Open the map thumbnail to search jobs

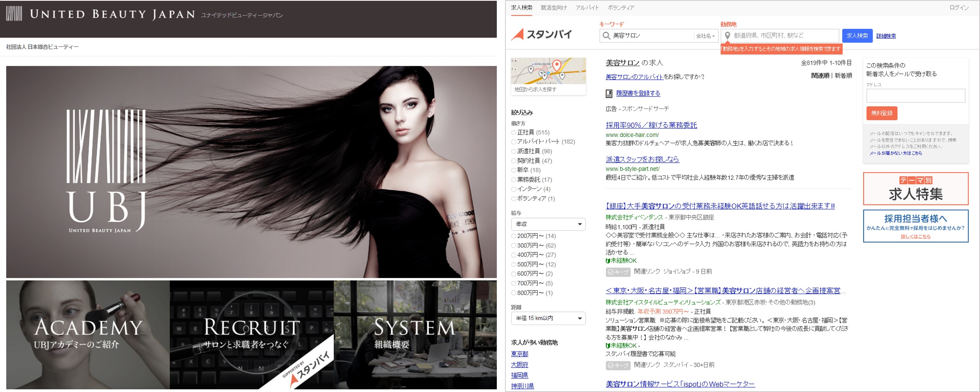(548, 76)
